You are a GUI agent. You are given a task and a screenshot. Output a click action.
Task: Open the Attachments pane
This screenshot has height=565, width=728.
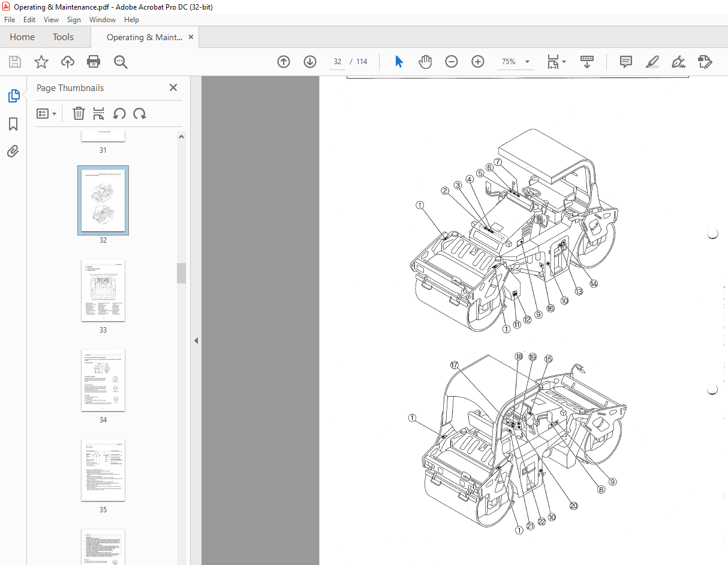coord(13,151)
